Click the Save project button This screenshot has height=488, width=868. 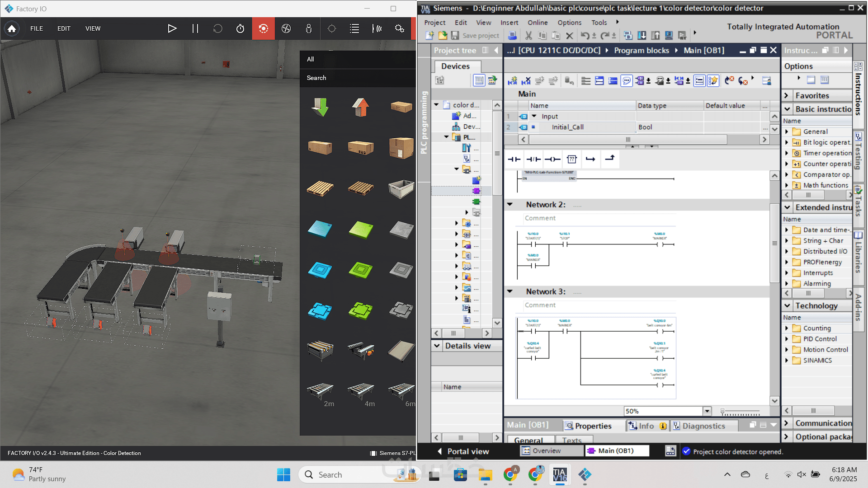[476, 35]
